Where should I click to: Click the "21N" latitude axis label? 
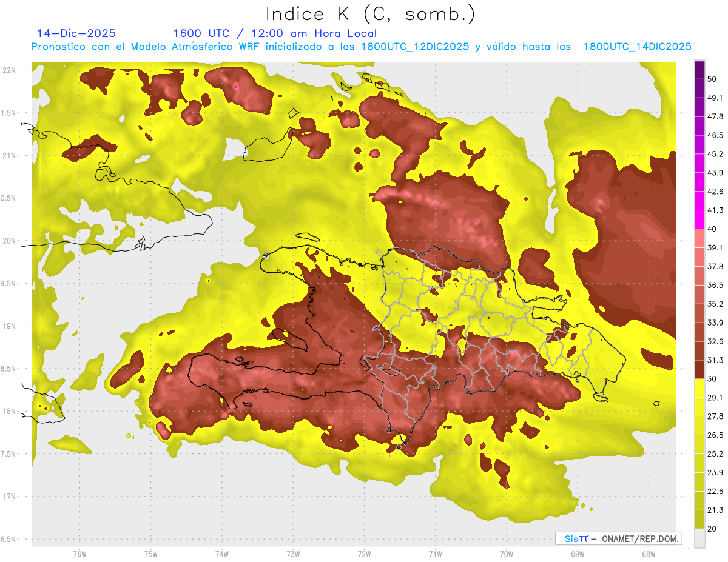point(10,156)
